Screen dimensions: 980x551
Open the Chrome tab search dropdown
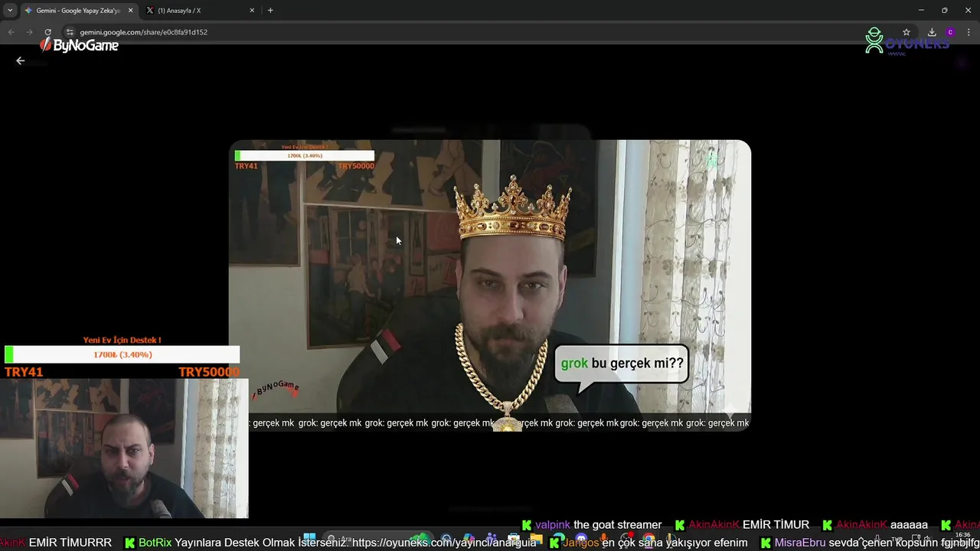point(10,11)
